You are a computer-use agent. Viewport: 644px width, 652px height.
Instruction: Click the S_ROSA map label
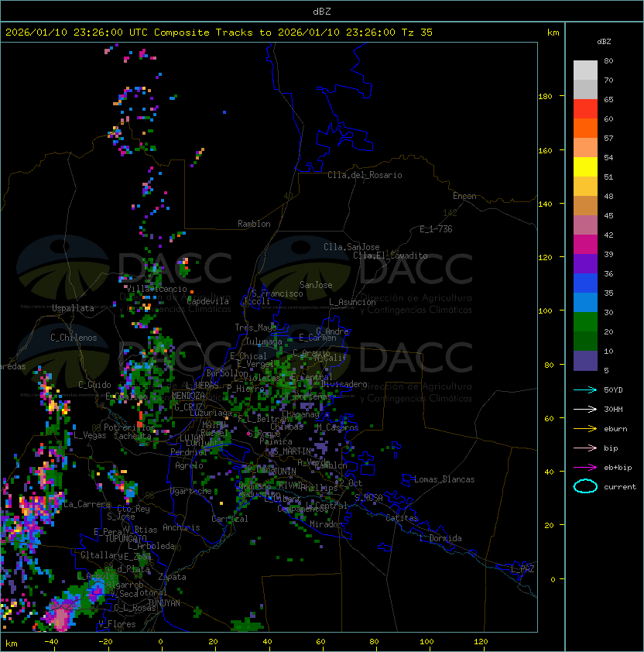[368, 498]
